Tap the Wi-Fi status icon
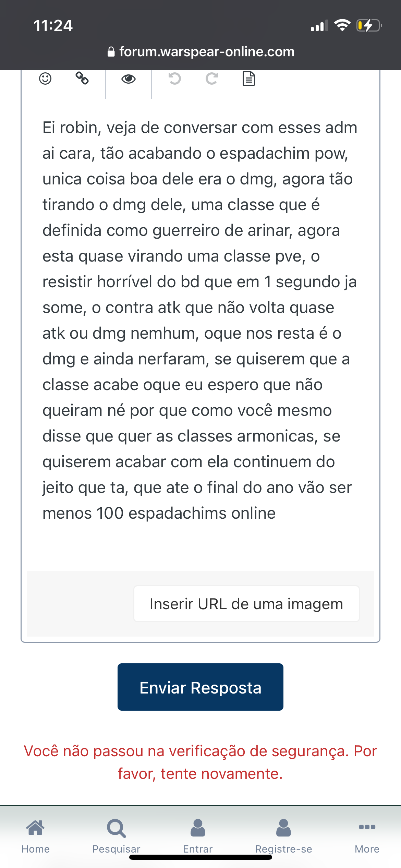This screenshot has height=868, width=401. click(342, 25)
